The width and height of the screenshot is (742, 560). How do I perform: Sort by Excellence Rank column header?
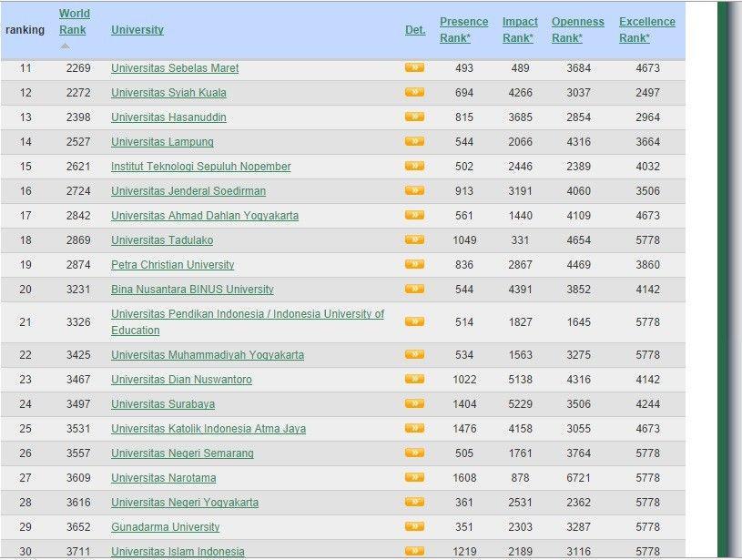[647, 30]
